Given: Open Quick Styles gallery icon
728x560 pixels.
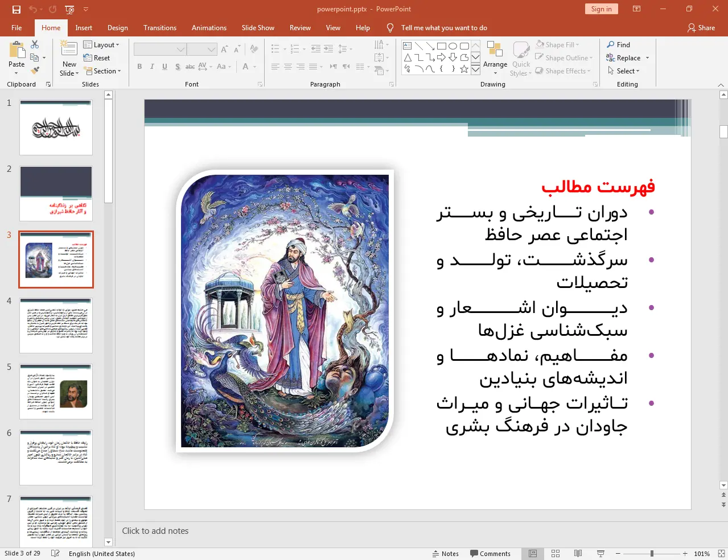Looking at the screenshot, I should (521, 51).
